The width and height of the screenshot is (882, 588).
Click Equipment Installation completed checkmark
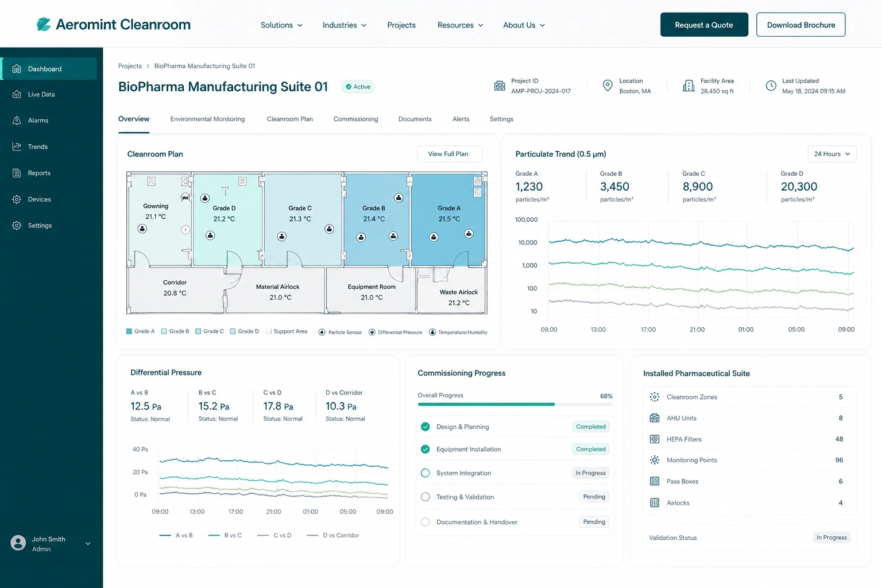[425, 449]
